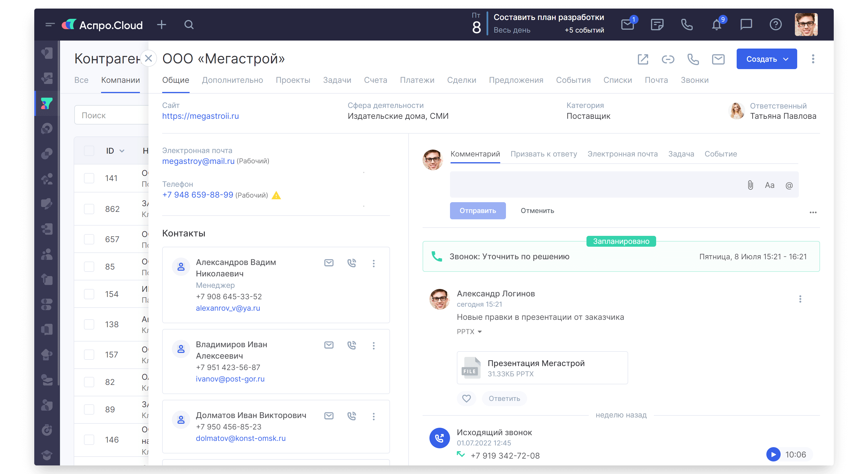Image resolution: width=868 pixels, height=474 pixels.
Task: Check the row with ID 82
Action: (89, 382)
